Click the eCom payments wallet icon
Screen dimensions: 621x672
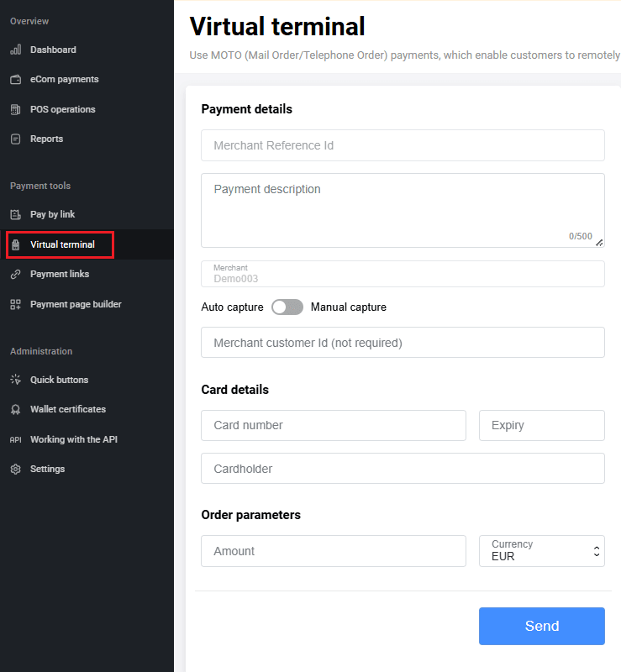15,80
